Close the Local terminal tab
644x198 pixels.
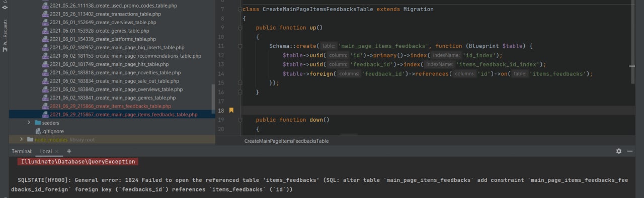(x=56, y=151)
